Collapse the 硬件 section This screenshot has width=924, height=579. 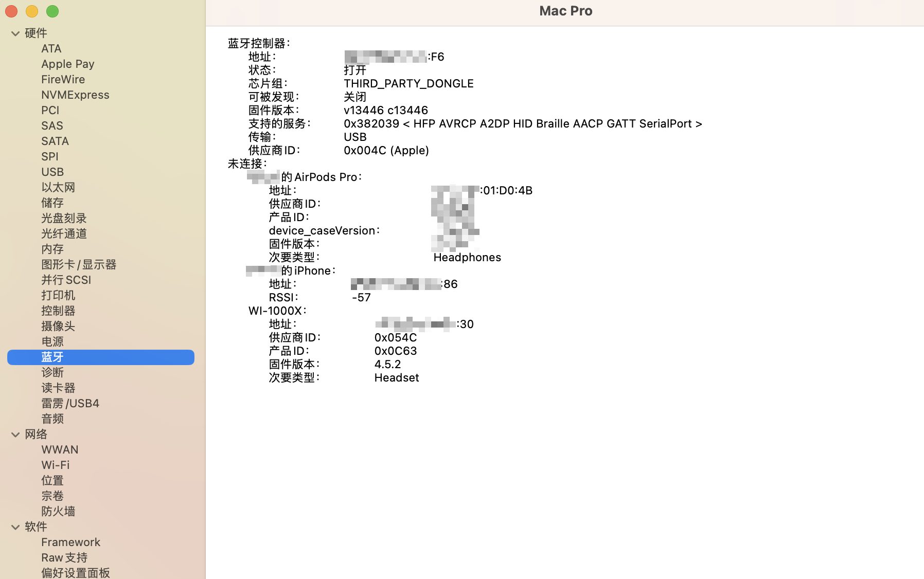(x=15, y=33)
